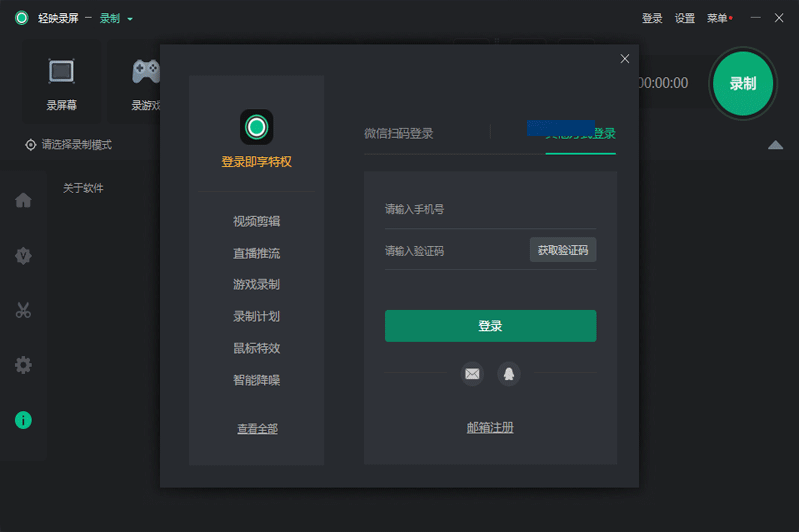The image size is (799, 532).
Task: Open the 菜单 menu in title bar
Action: tap(718, 18)
